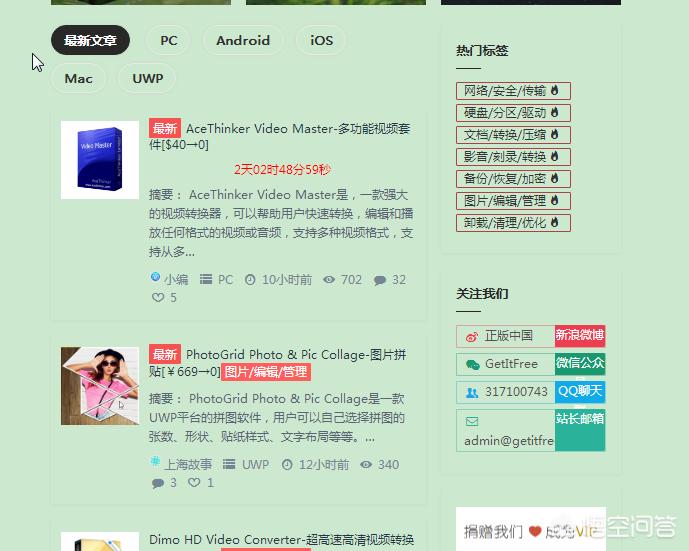Click the 最新 badge on PhotoGrid article
Viewport: 689px width, 551px height.
pos(165,354)
